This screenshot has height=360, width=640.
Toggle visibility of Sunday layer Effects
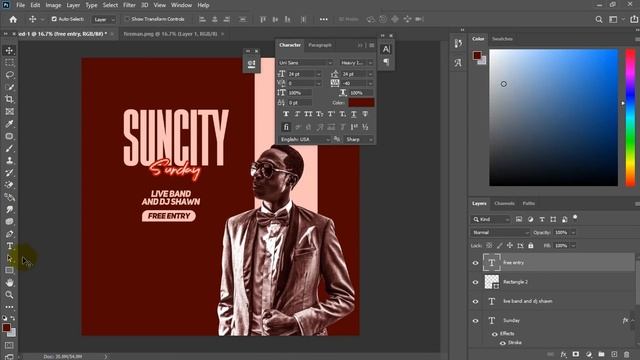tap(495, 334)
